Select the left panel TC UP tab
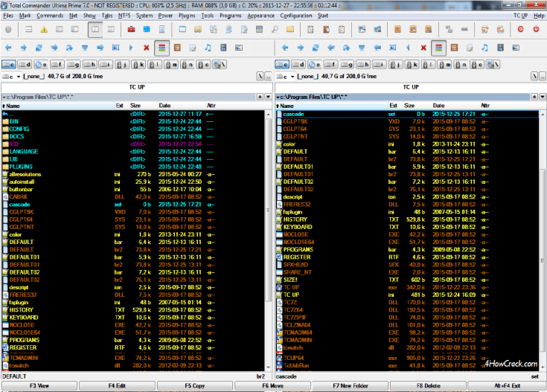Image resolution: width=547 pixels, height=392 pixels. [137, 87]
